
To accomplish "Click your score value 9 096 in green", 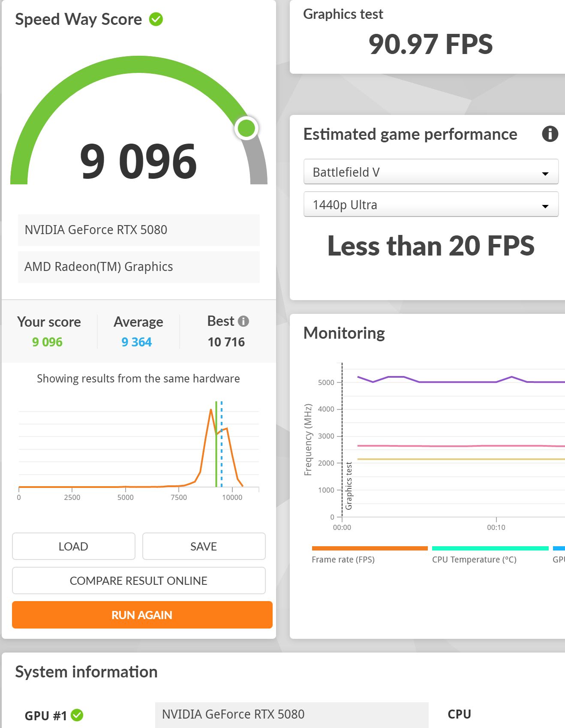I will pyautogui.click(x=47, y=342).
